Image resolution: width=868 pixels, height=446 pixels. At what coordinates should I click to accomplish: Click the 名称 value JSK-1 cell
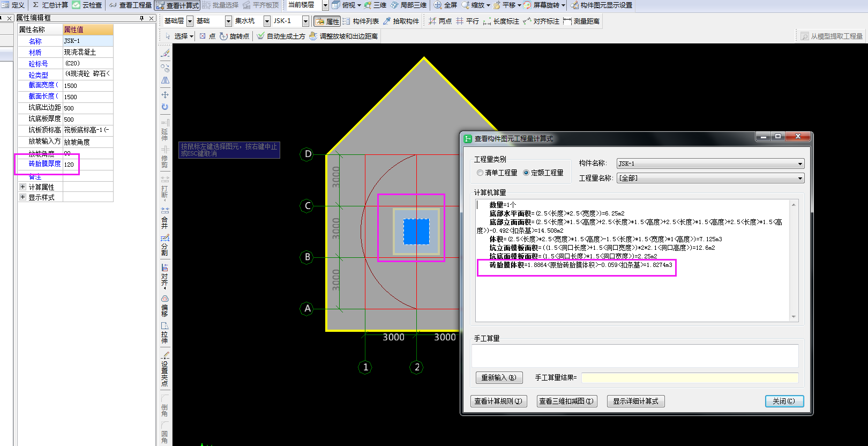pos(88,41)
